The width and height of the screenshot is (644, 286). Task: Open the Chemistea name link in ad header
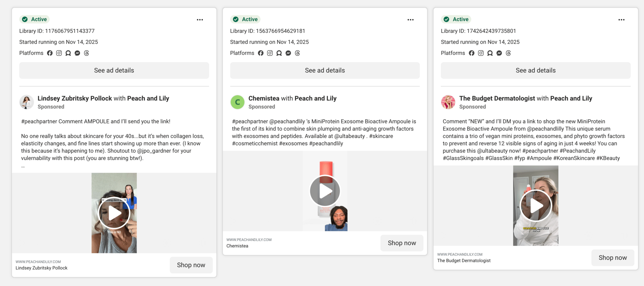(x=264, y=98)
